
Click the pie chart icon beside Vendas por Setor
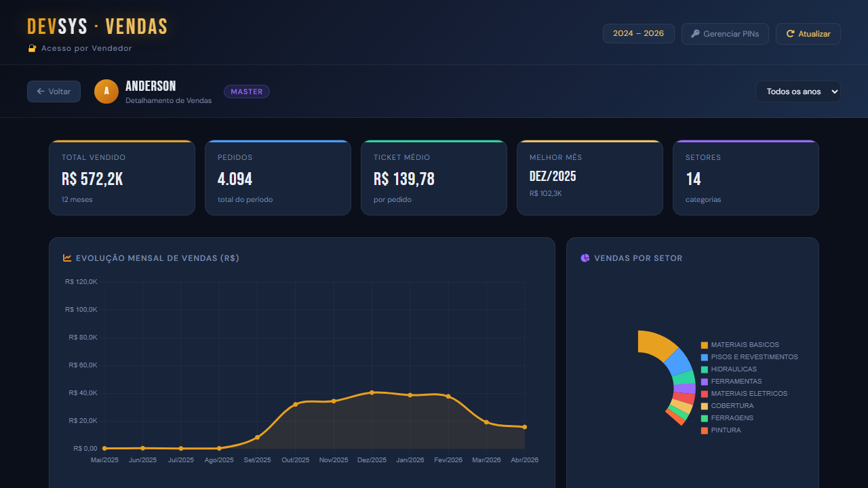pyautogui.click(x=585, y=258)
